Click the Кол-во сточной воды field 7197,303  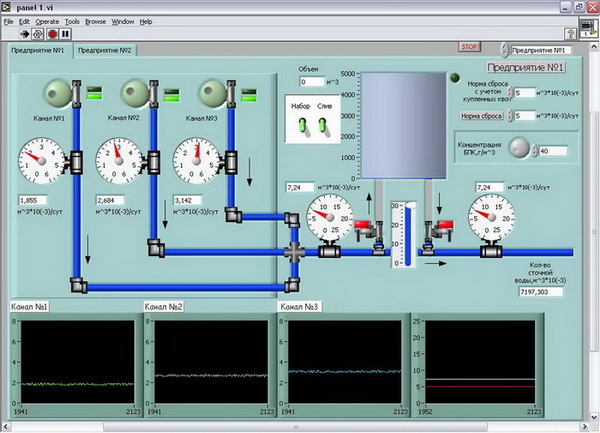[x=541, y=292]
